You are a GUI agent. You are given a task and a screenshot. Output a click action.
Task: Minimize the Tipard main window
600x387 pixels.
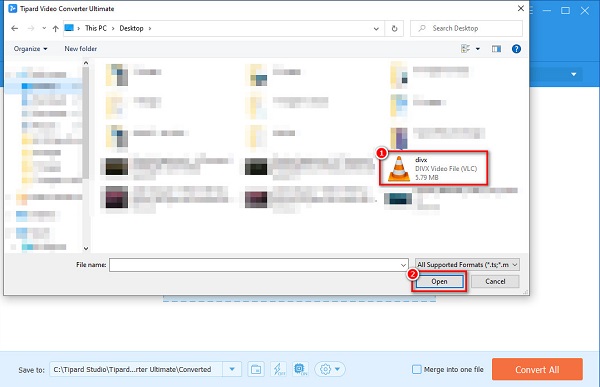pos(547,11)
